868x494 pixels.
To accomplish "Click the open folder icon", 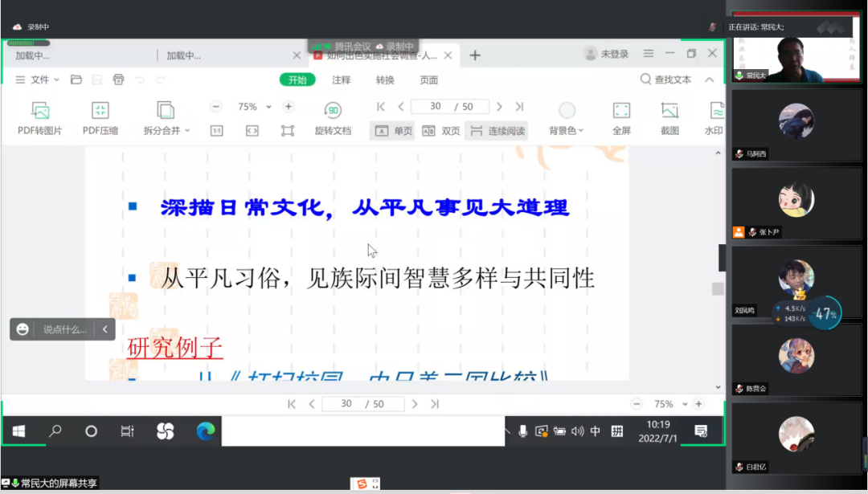I will click(76, 80).
